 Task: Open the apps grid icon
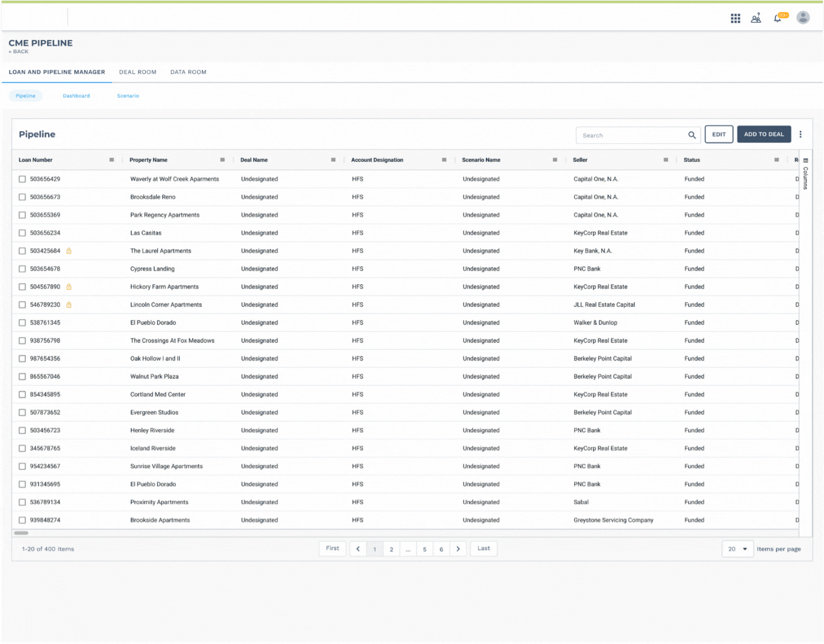coord(735,18)
